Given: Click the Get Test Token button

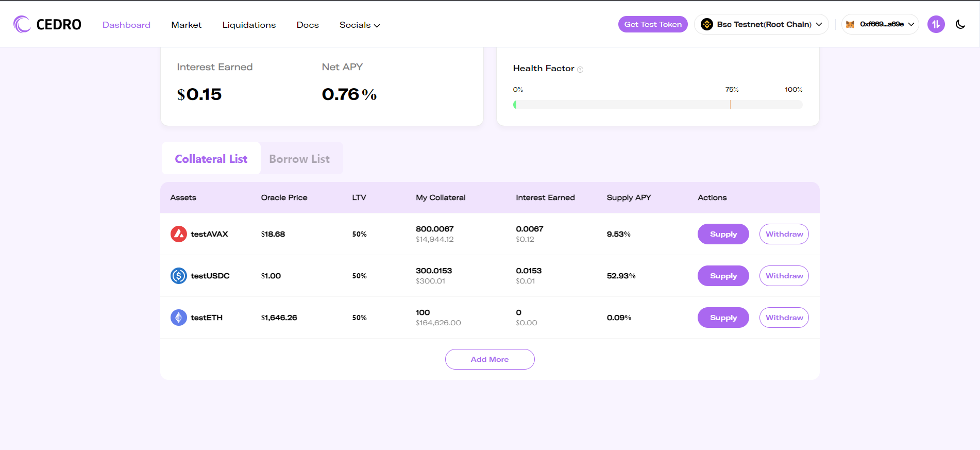Looking at the screenshot, I should coord(653,24).
